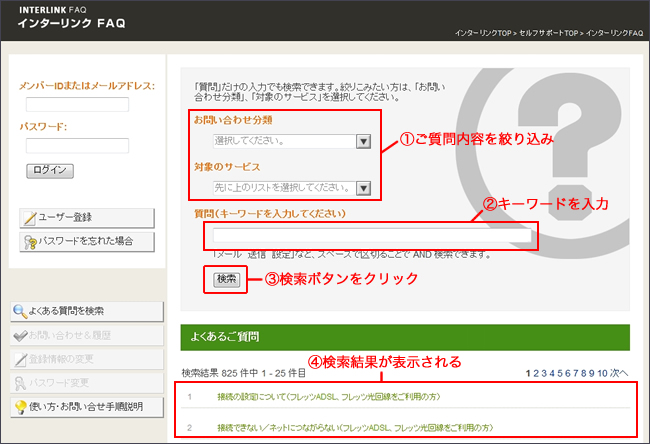Open セルフサポートTOP breadcrumb link
Screen dimensions: 650x444
coord(538,33)
